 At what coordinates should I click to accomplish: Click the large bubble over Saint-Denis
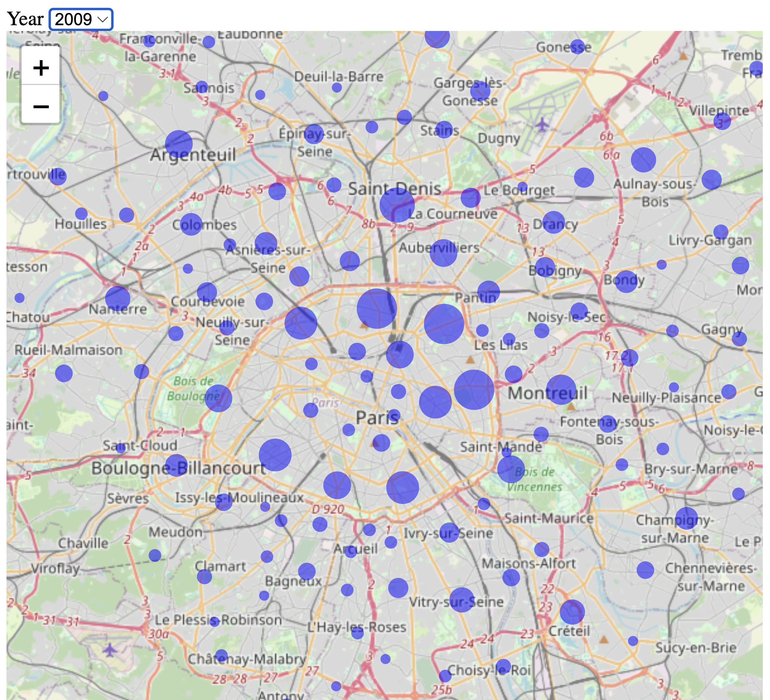[x=397, y=205]
